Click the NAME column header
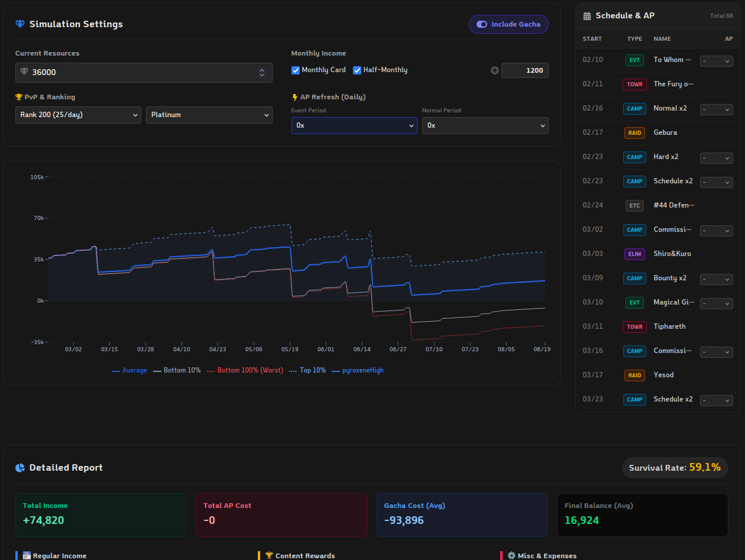The image size is (745, 560). pos(662,39)
